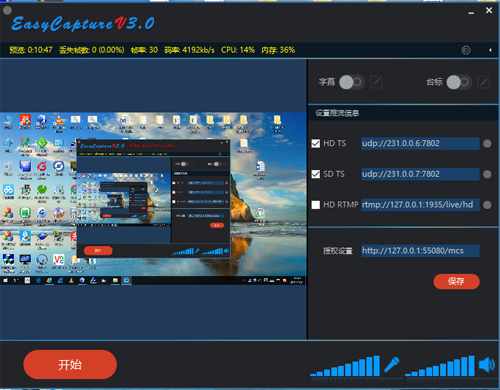Click the HD RTMP rtmp URL field
This screenshot has height=390, width=500.
coord(420,205)
